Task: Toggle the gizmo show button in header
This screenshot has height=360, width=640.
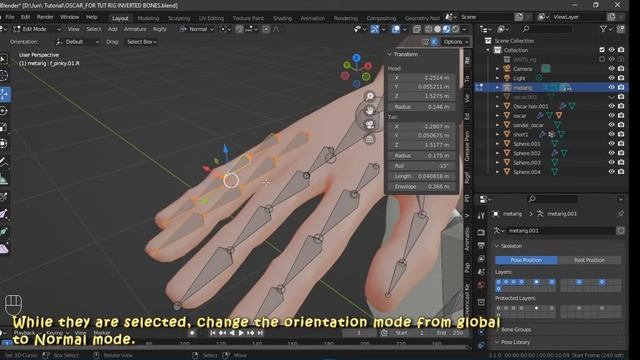Action: (x=375, y=29)
